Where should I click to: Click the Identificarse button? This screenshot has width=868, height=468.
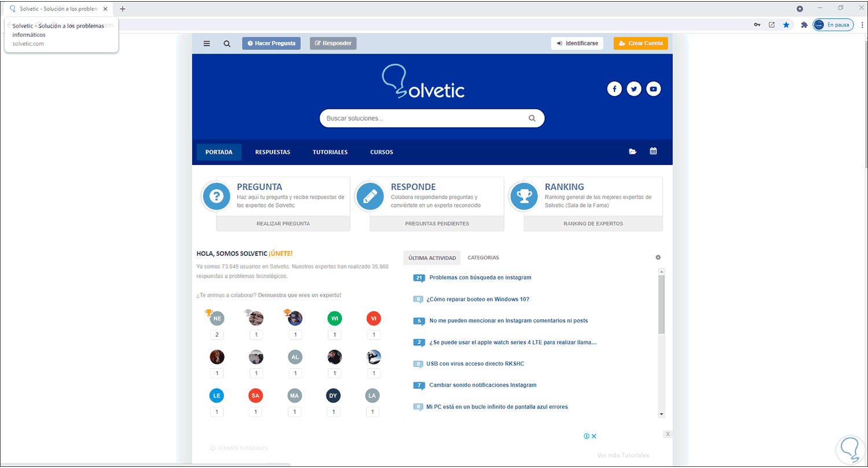[x=578, y=43]
